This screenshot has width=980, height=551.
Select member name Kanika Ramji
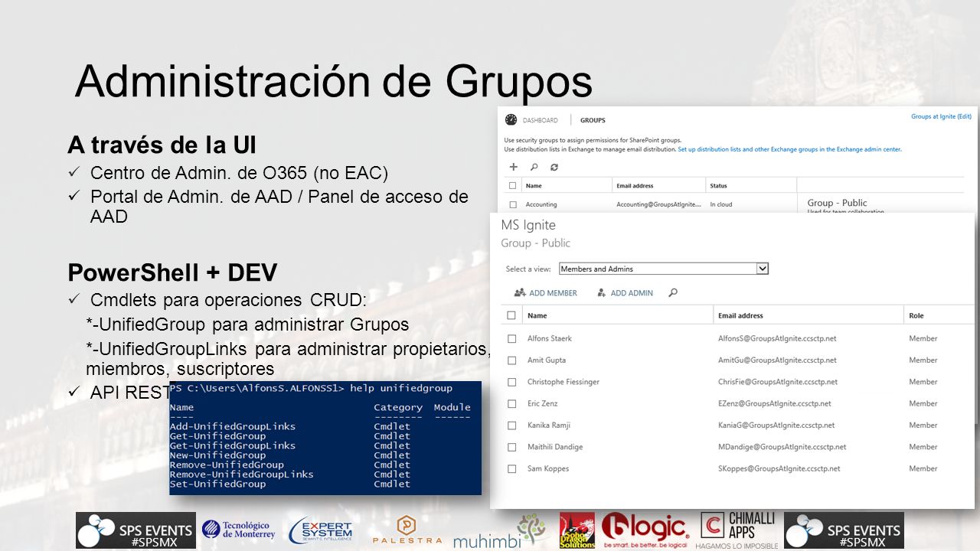[549, 425]
